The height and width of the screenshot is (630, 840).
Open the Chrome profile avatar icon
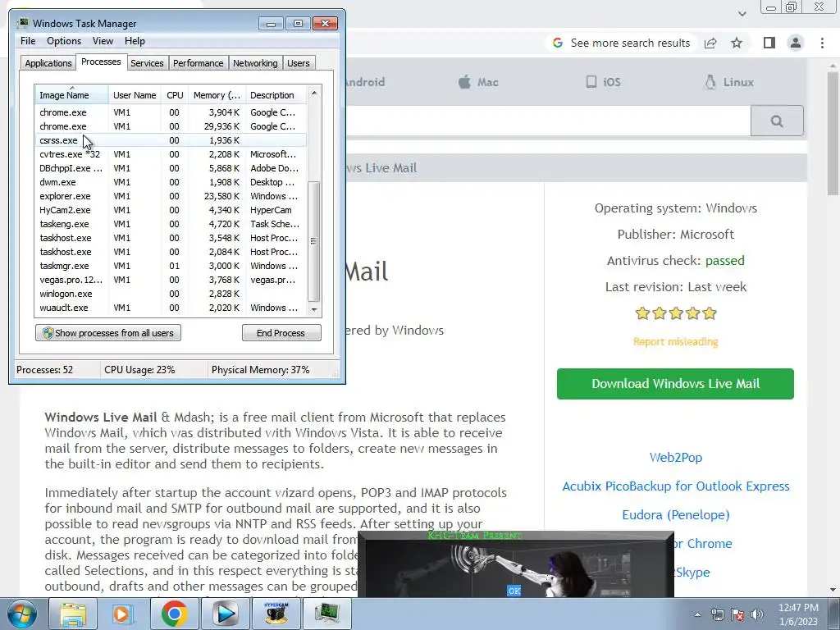796,43
